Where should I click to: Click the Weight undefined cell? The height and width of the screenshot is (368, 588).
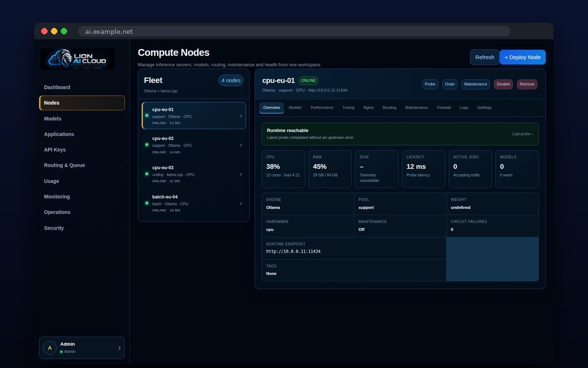(x=492, y=204)
